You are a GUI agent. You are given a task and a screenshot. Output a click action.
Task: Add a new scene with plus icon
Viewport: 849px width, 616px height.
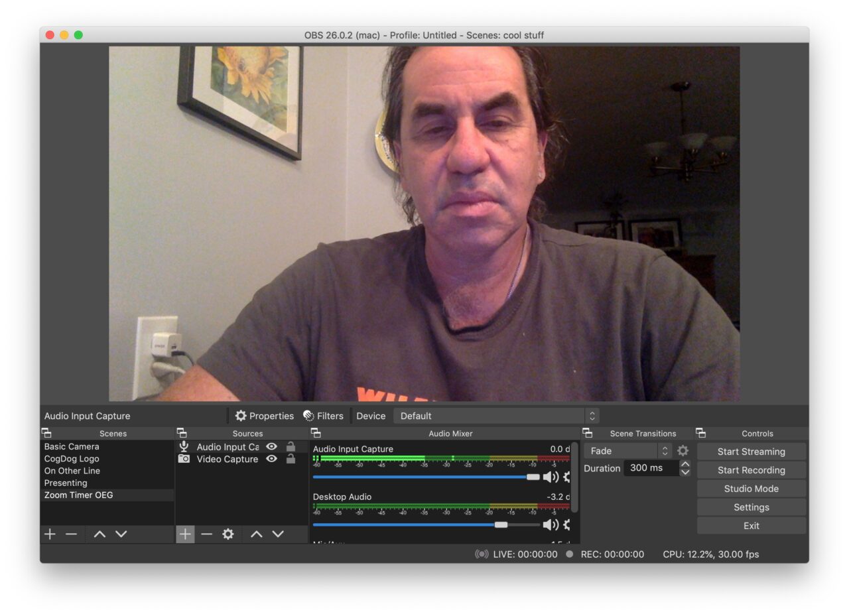pyautogui.click(x=50, y=534)
